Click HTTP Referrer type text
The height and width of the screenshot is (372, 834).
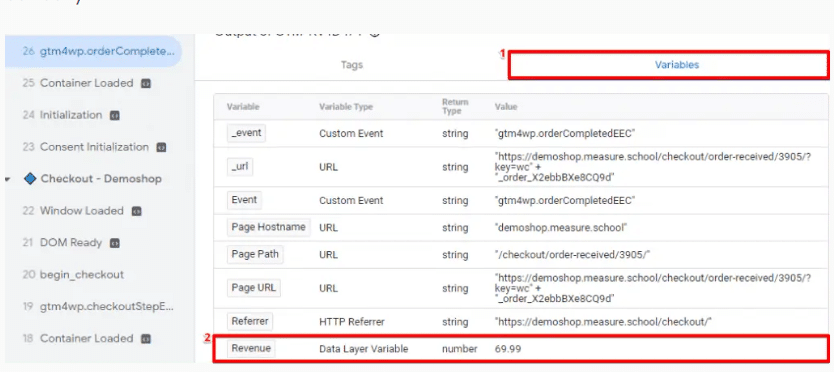tap(352, 322)
